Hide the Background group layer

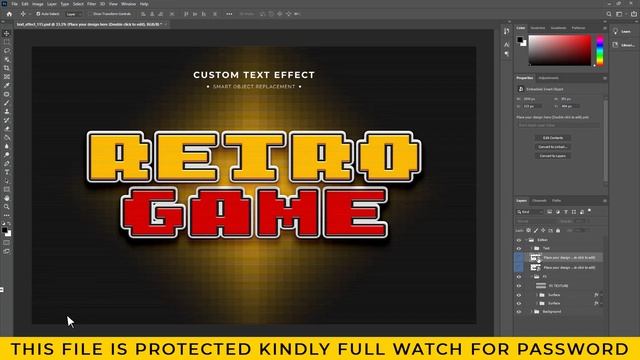pos(519,312)
